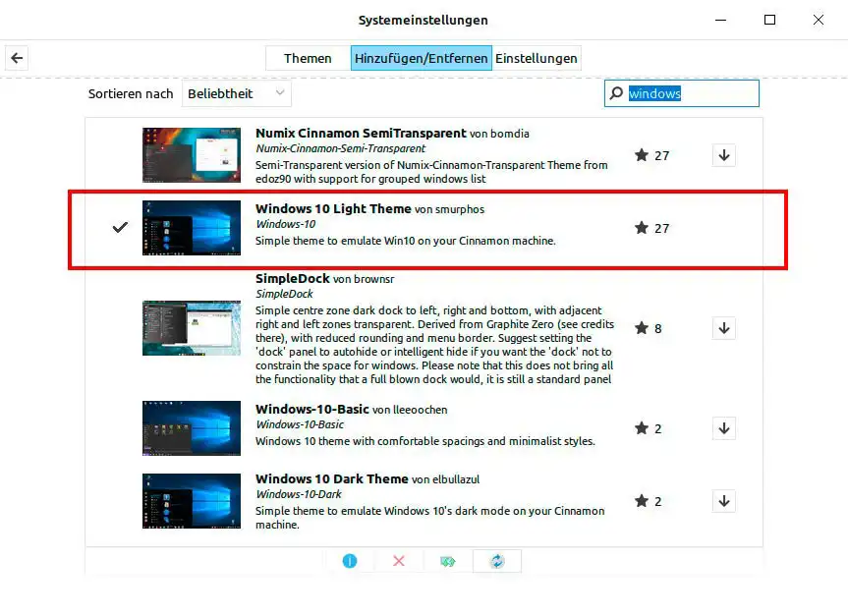Viewport: 848px width, 616px height.
Task: Click the red X uninstall button
Action: pyautogui.click(x=399, y=561)
